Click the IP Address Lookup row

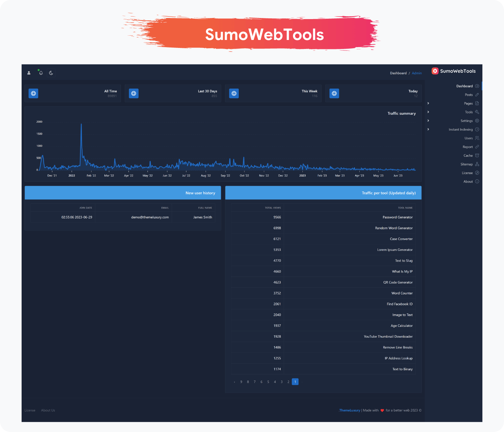point(323,358)
